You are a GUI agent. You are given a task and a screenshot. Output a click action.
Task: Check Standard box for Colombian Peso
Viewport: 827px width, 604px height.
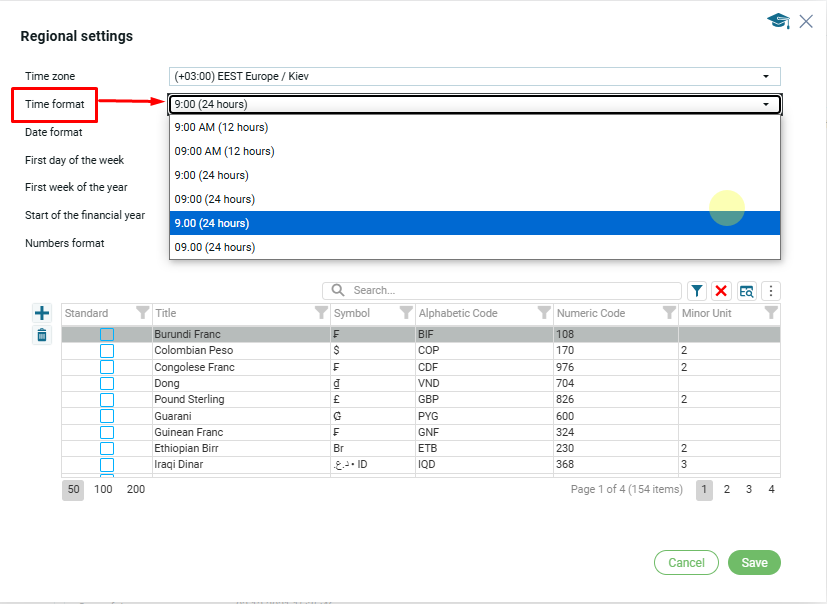click(x=107, y=351)
